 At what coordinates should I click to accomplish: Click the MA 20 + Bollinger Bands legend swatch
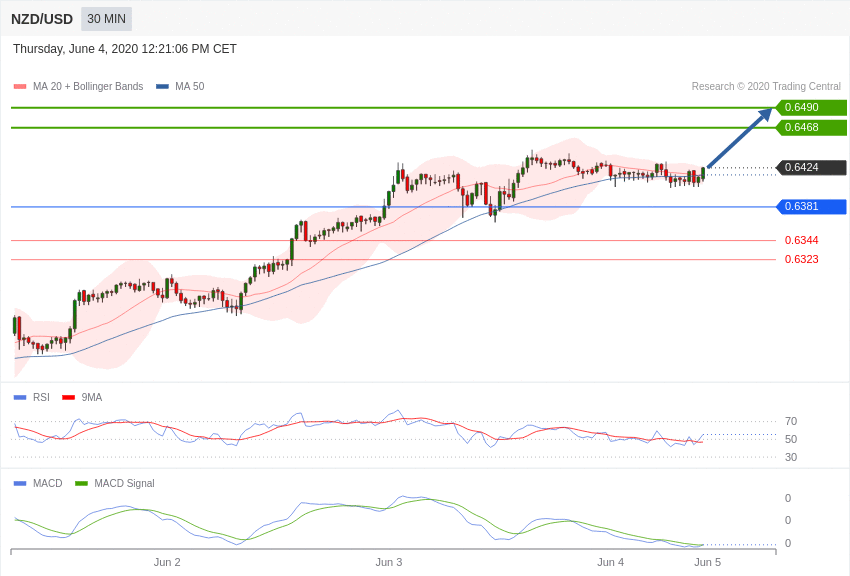point(20,87)
